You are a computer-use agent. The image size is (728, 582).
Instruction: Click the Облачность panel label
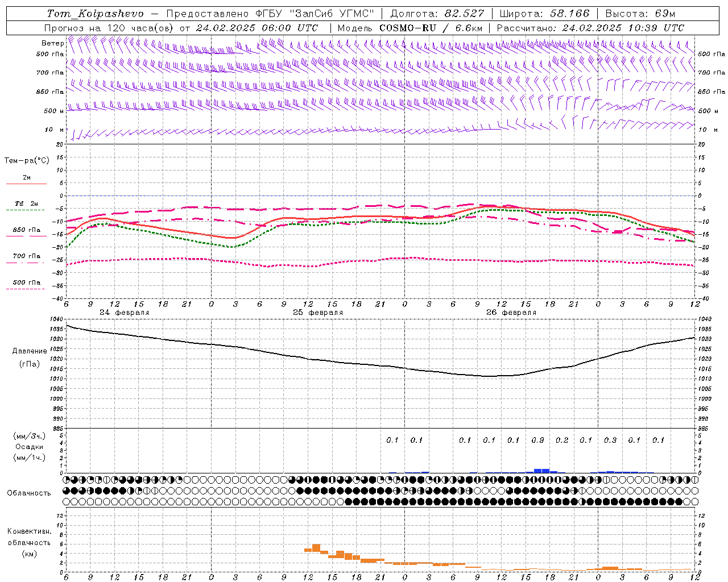(29, 493)
